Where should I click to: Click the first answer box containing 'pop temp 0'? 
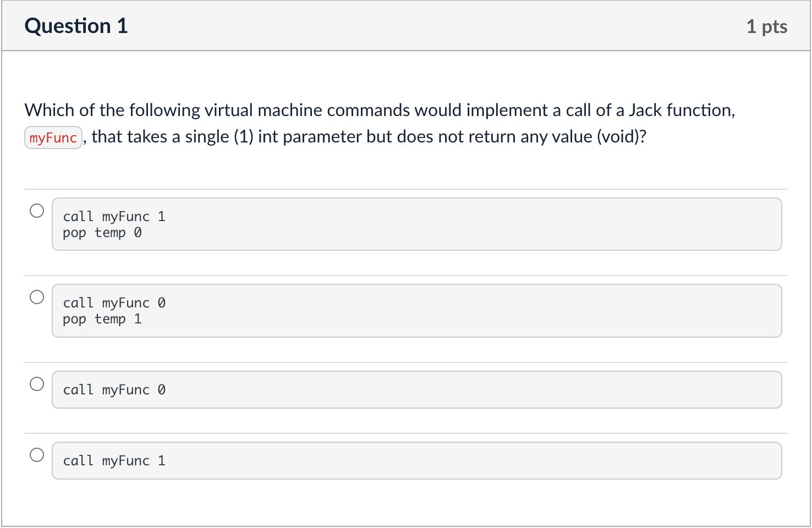pyautogui.click(x=416, y=224)
